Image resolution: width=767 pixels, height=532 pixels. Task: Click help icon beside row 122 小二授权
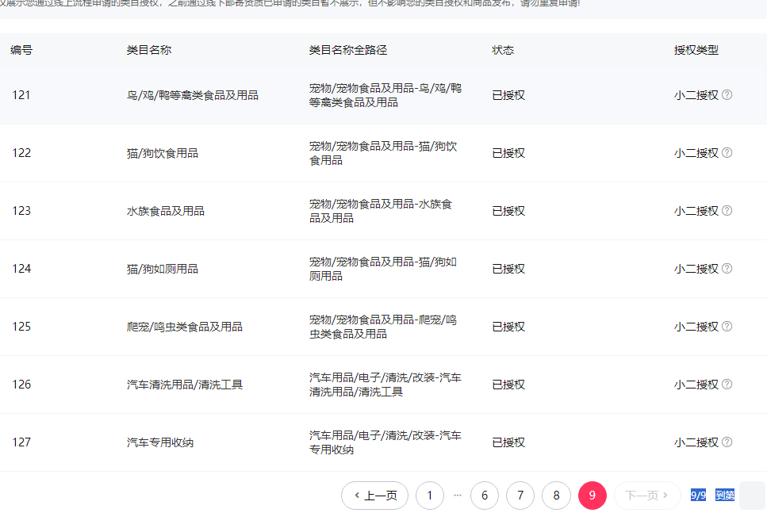pos(727,153)
